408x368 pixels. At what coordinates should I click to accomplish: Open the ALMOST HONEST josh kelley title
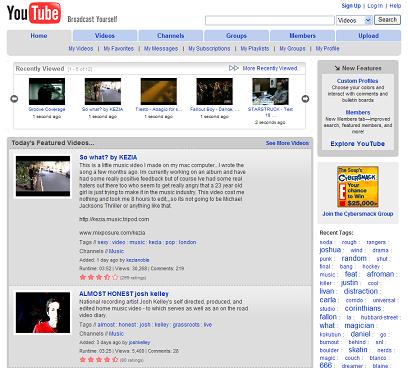click(124, 294)
